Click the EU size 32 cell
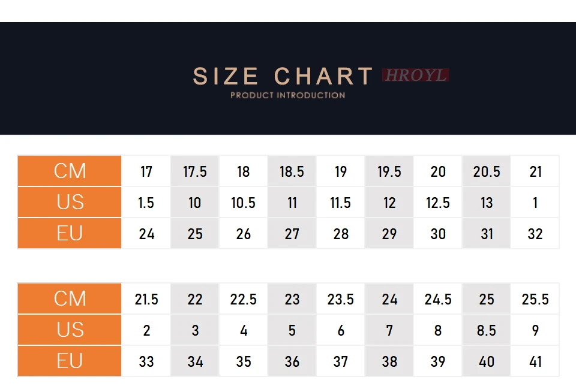 click(535, 233)
